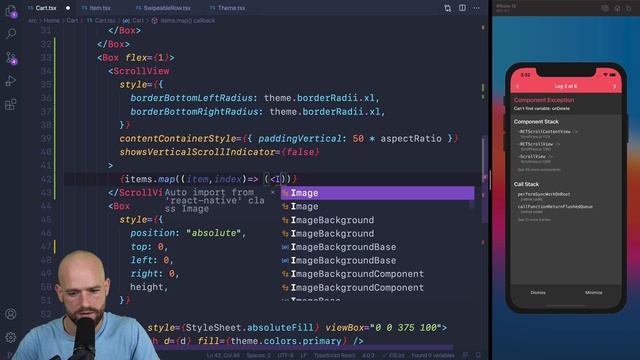Open the Source Control view
Viewport: 640px width, 360px height.
(x=11, y=58)
